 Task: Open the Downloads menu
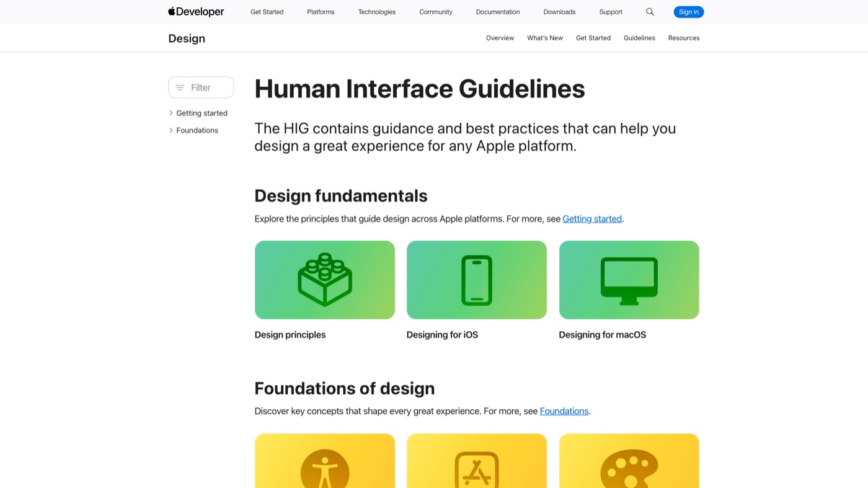559,12
